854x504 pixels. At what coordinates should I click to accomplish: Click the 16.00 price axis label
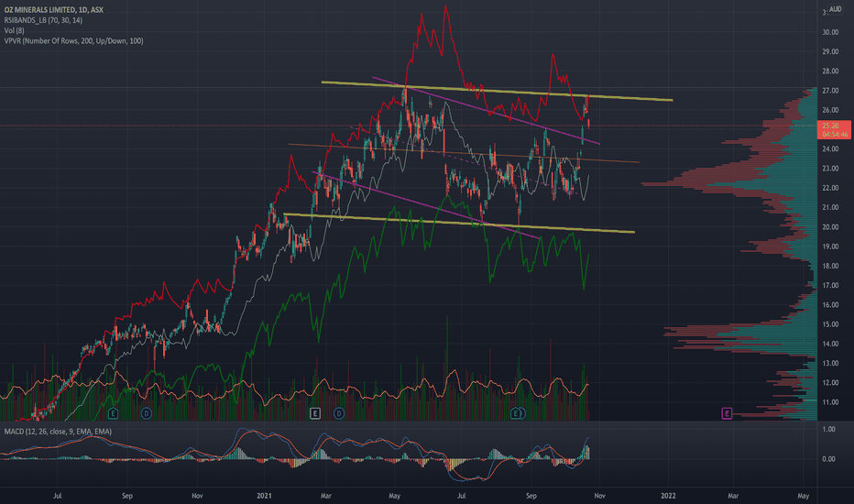click(x=830, y=305)
